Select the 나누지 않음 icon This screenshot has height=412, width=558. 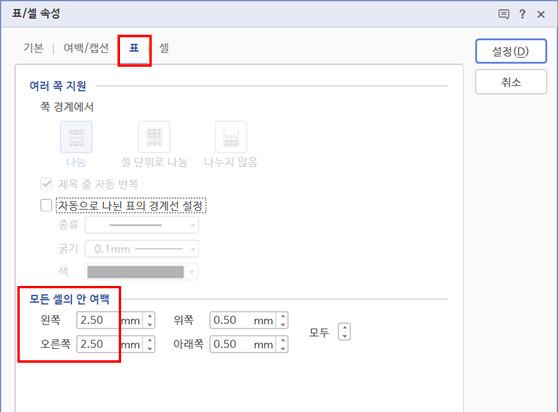click(x=231, y=137)
